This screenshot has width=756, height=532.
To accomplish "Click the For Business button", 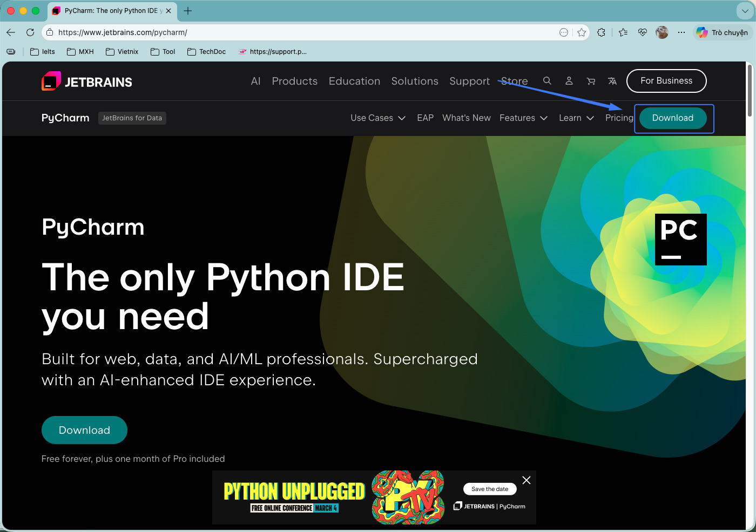I will pyautogui.click(x=666, y=81).
